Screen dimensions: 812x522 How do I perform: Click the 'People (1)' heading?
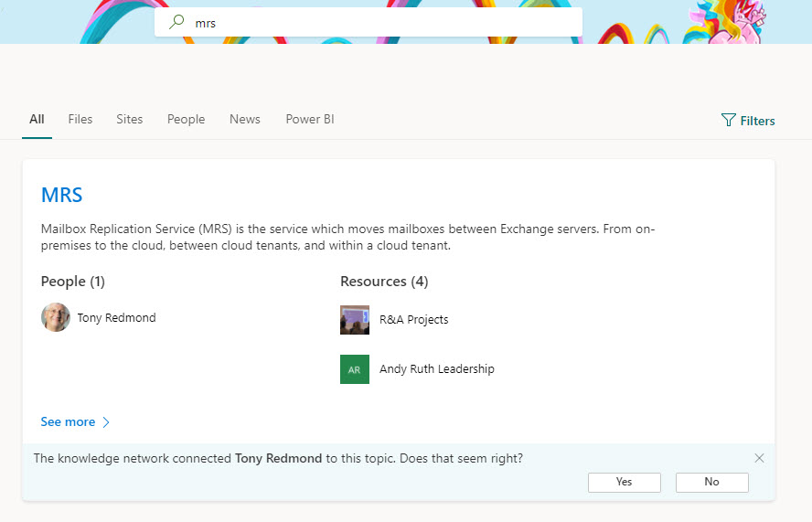tap(73, 282)
